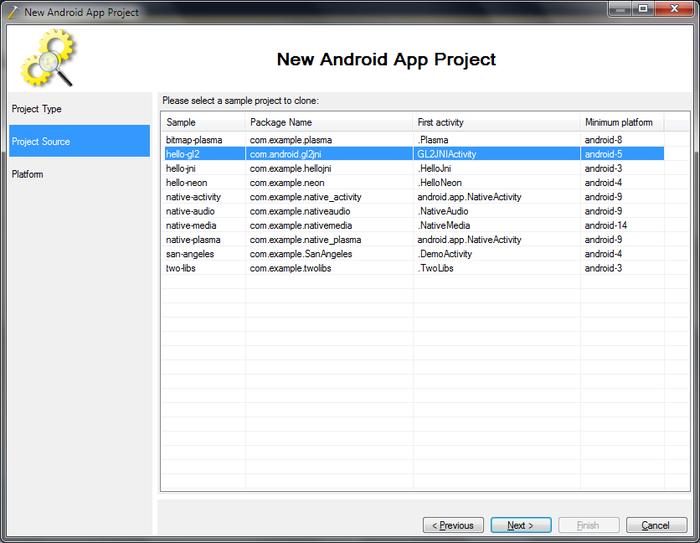700x543 pixels.
Task: Pick the san-angeles sample
Action: tap(190, 254)
